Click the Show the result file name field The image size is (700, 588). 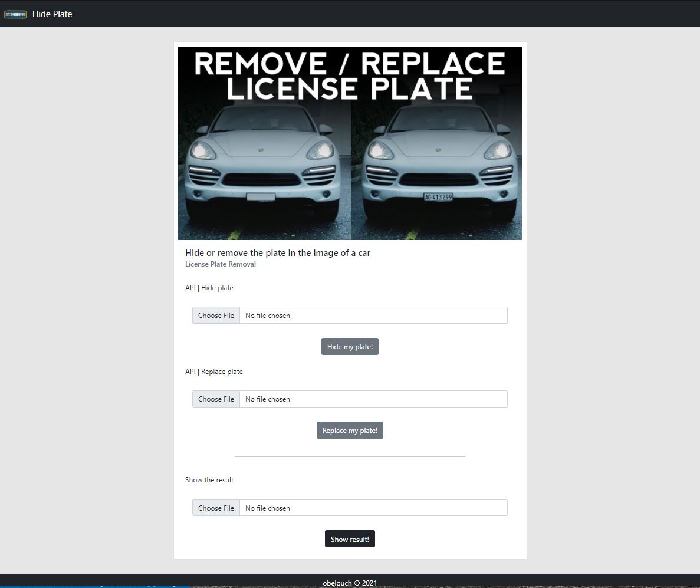point(373,508)
